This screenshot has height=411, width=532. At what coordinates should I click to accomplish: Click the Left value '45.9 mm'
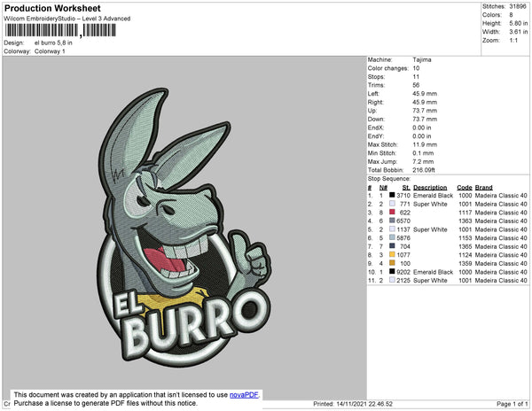click(x=425, y=94)
